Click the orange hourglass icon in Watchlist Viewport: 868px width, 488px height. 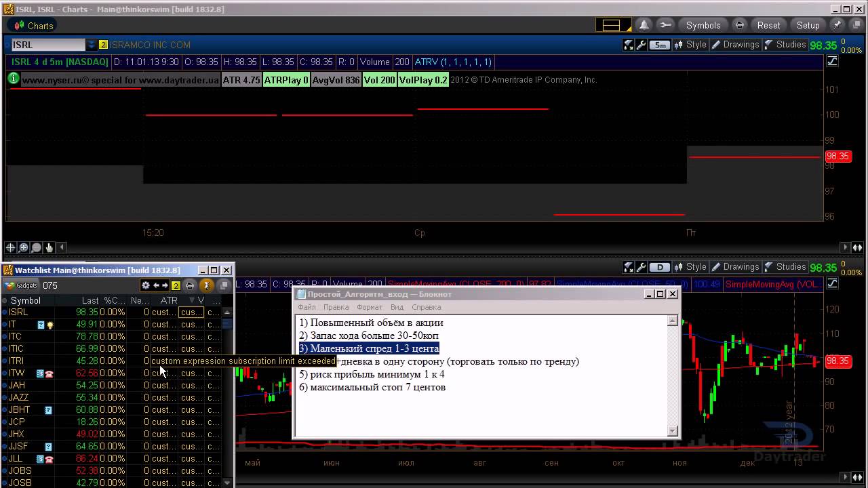coord(207,285)
